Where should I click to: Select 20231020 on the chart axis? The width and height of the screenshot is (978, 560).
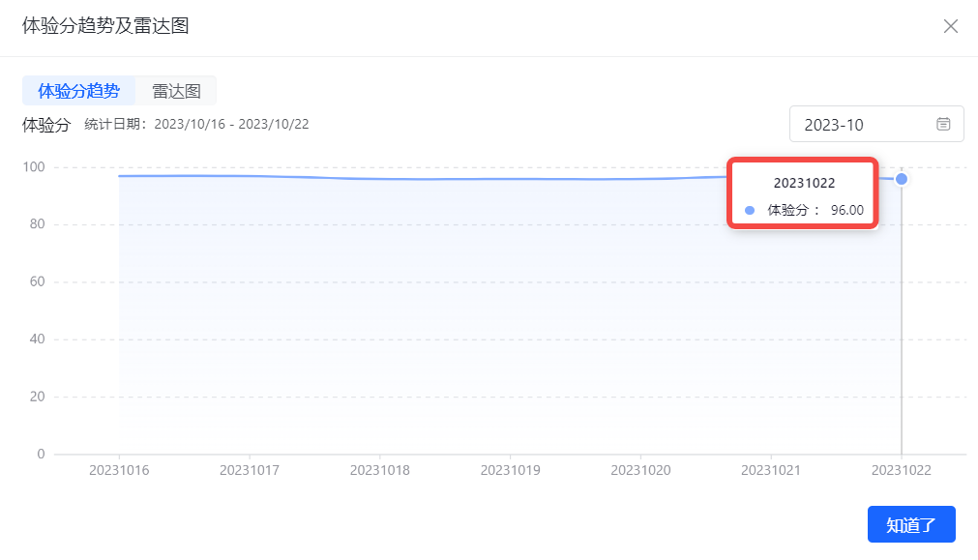click(x=640, y=470)
